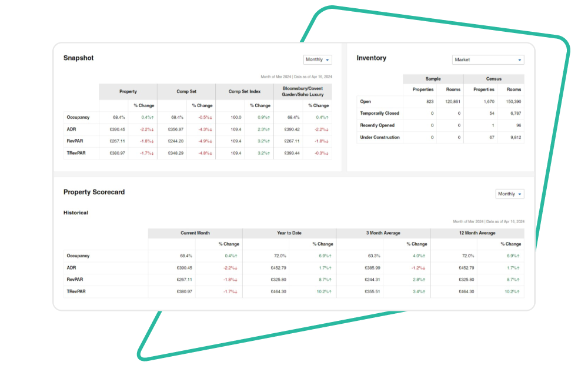The width and height of the screenshot is (588, 365).
Task: Click the Recently Opened row label
Action: pos(377,125)
